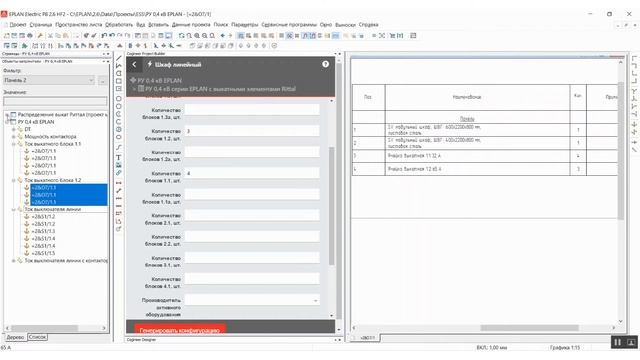Click the Print icon in the top toolbar
The width and height of the screenshot is (640, 360).
[x=30, y=36]
